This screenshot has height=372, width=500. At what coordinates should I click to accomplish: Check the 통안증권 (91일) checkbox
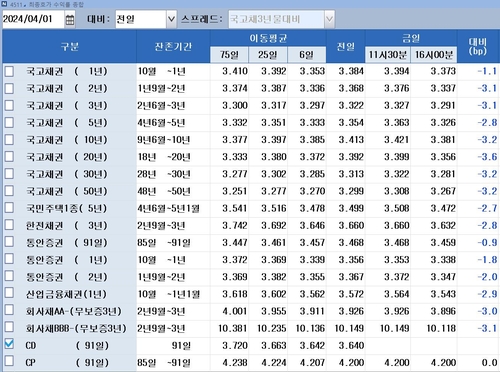pyautogui.click(x=9, y=242)
